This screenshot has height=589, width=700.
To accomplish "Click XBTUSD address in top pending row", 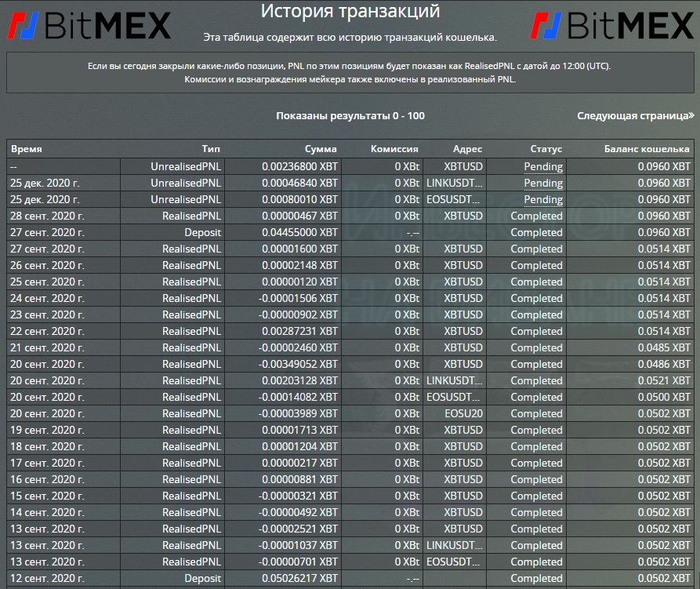I will pos(463,166).
